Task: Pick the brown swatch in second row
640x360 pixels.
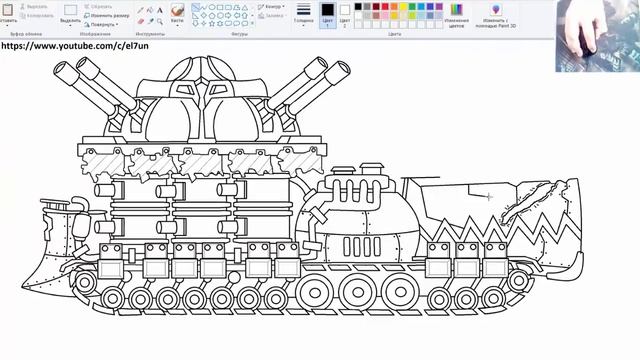Action: point(376,16)
